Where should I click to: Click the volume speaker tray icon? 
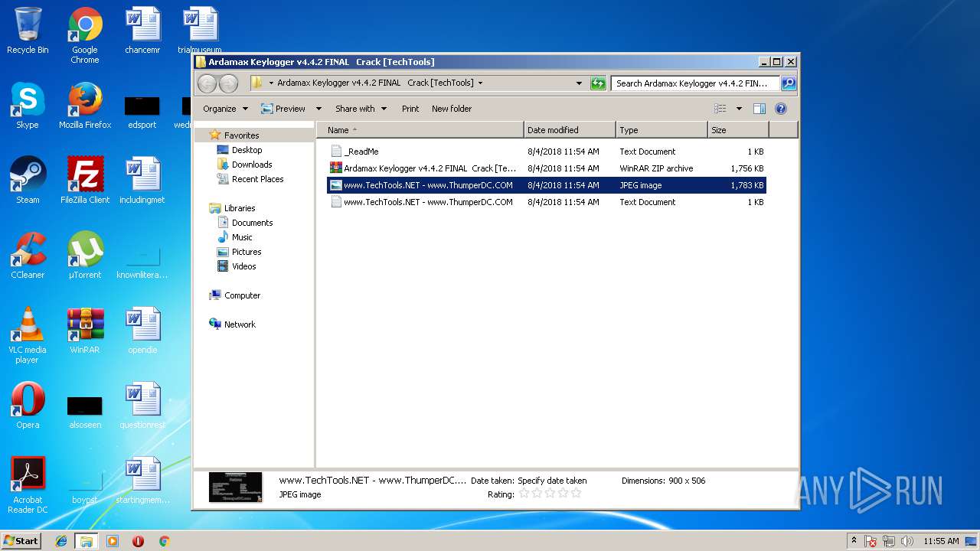(x=907, y=541)
